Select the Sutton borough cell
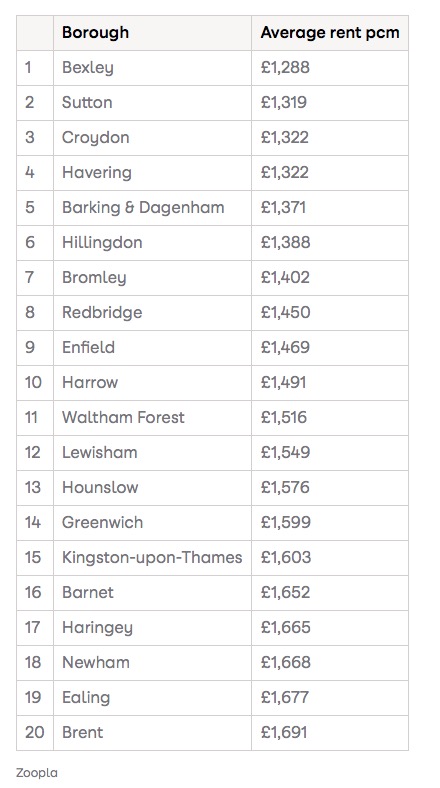This screenshot has height=788, width=440. point(152,103)
